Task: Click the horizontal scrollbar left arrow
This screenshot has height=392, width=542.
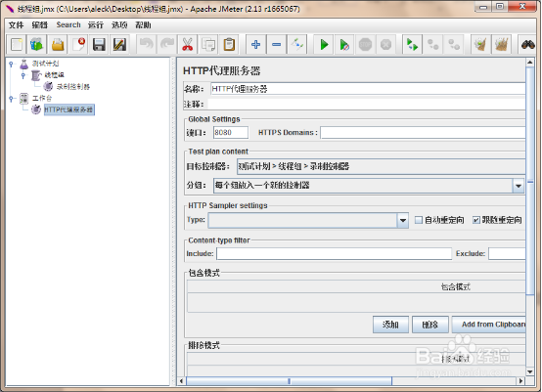Action: pyautogui.click(x=182, y=381)
